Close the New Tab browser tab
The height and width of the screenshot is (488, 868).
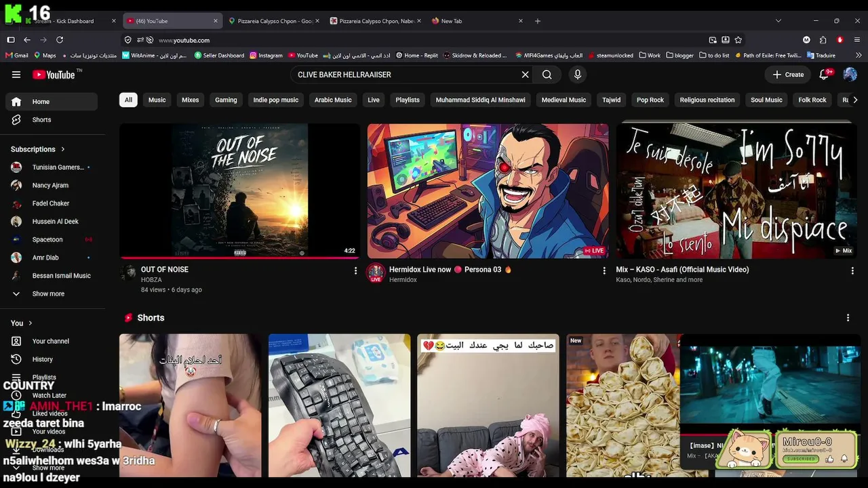pyautogui.click(x=521, y=21)
